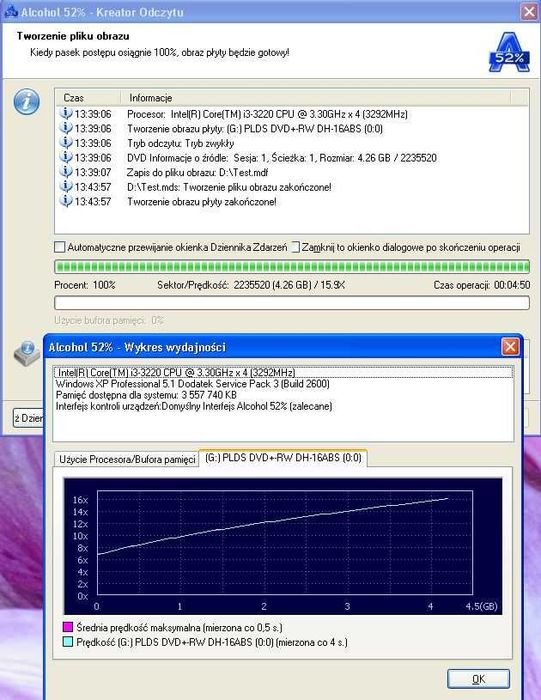Click the Alcohol icon in the Kreator Odczytu title bar
The width and height of the screenshot is (541, 700).
click(11, 12)
